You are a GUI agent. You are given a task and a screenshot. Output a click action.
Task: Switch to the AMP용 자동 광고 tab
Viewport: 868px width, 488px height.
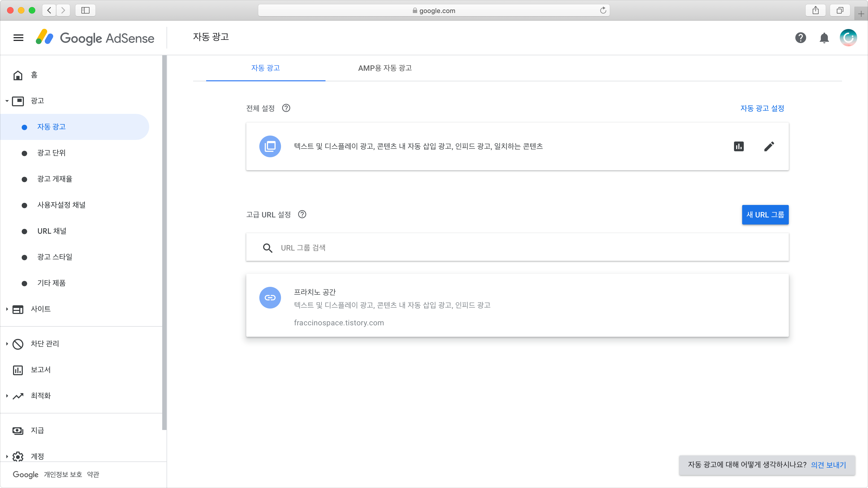[x=385, y=68]
